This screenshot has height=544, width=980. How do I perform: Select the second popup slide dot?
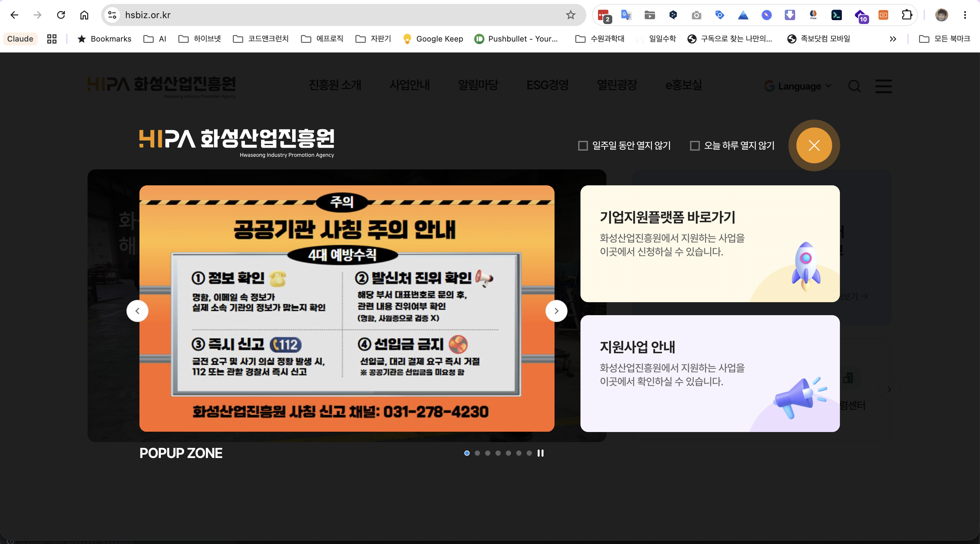point(477,453)
